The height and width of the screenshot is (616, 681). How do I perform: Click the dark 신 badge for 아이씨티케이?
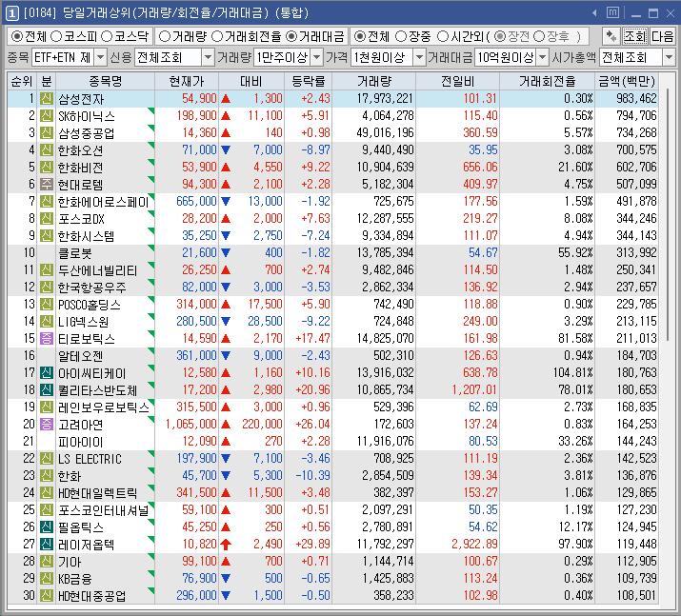47,373
